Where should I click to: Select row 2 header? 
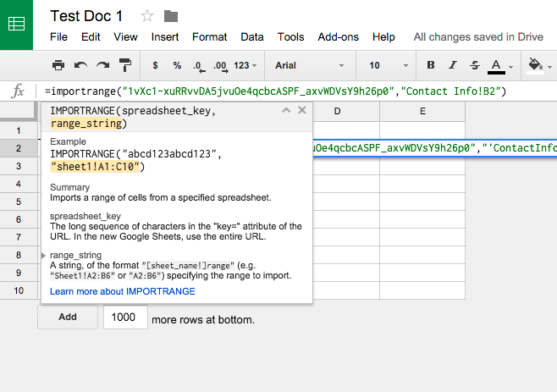(x=19, y=148)
